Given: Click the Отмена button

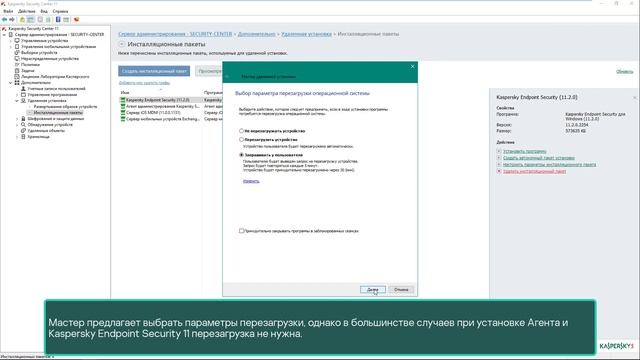Looking at the screenshot, I should point(401,289).
